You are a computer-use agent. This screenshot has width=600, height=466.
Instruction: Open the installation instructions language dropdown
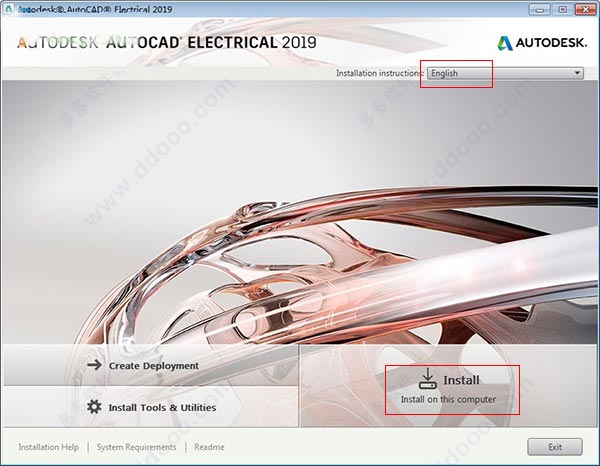[505, 73]
